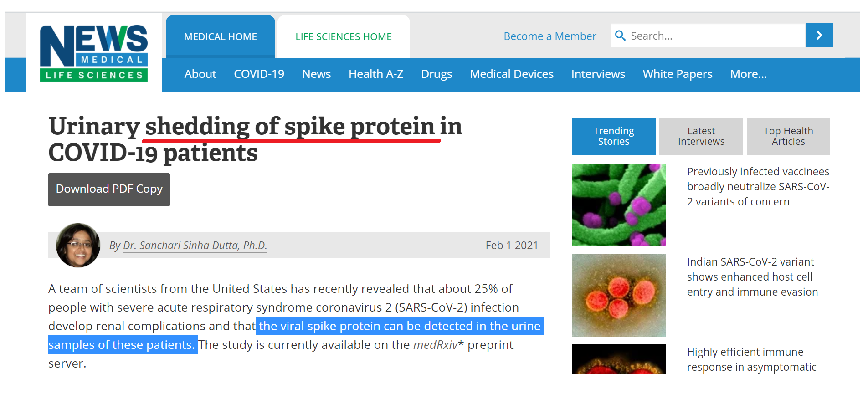Click the author's profile photo
This screenshot has height=394, width=868.
coord(78,245)
